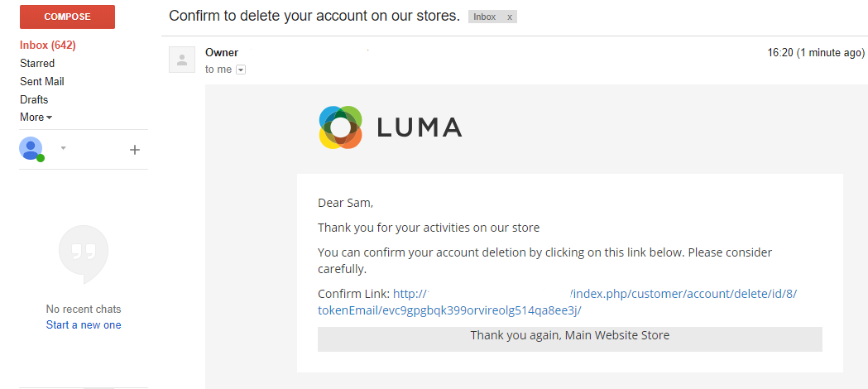Click the chat profile avatar icon

[31, 149]
